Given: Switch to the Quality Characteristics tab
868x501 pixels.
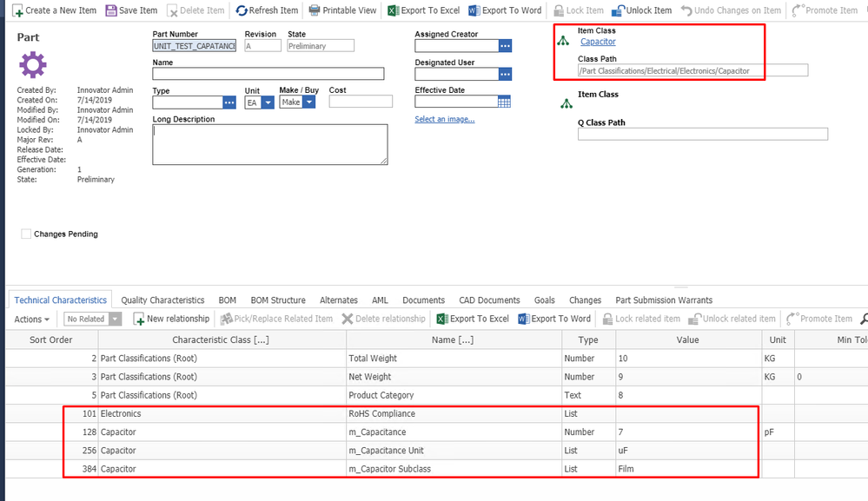Looking at the screenshot, I should [x=162, y=300].
